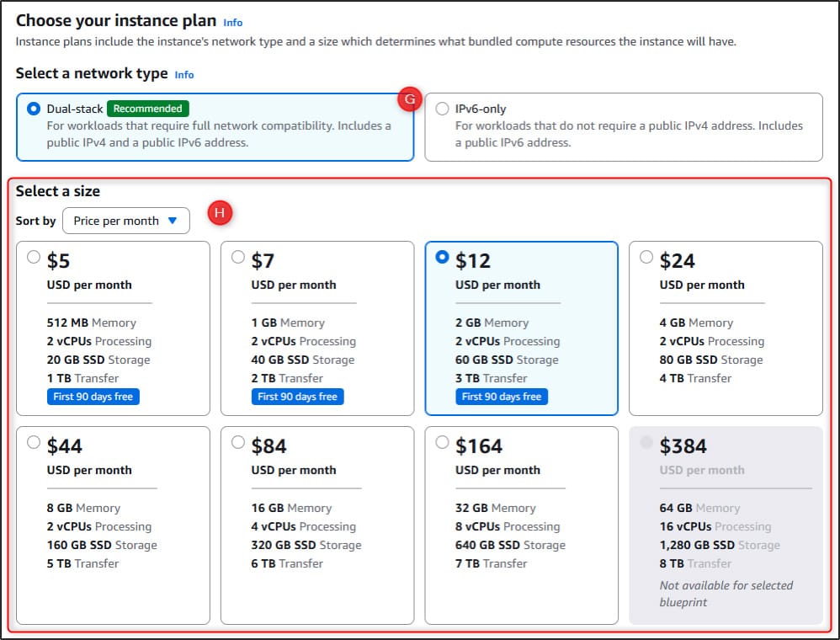Select the $44 per month plan

(x=34, y=443)
